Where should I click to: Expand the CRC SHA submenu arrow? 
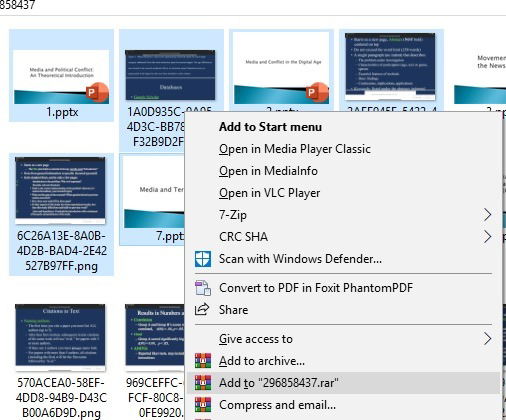tap(487, 237)
